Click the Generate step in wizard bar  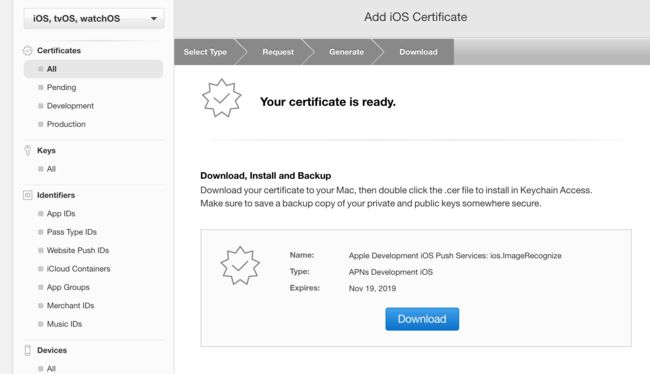coord(347,52)
